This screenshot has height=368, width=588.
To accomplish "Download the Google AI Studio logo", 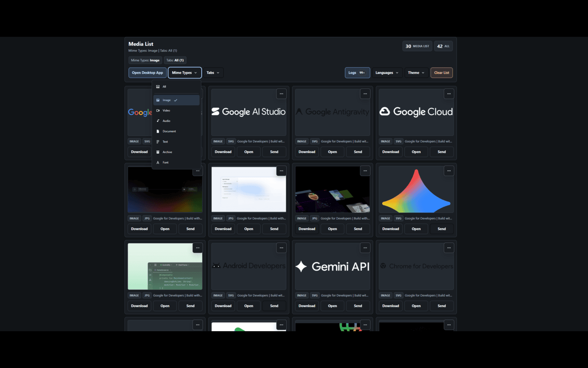I will click(x=223, y=152).
